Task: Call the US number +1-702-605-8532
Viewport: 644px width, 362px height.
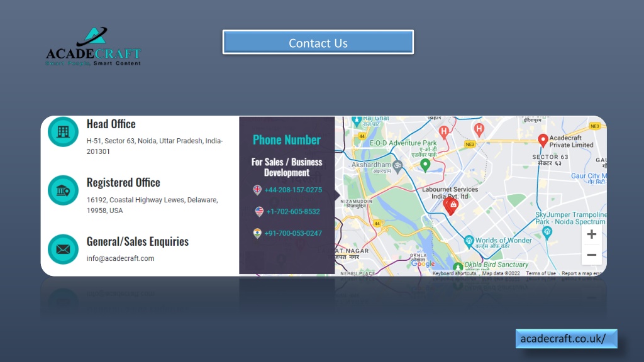Action: point(293,212)
